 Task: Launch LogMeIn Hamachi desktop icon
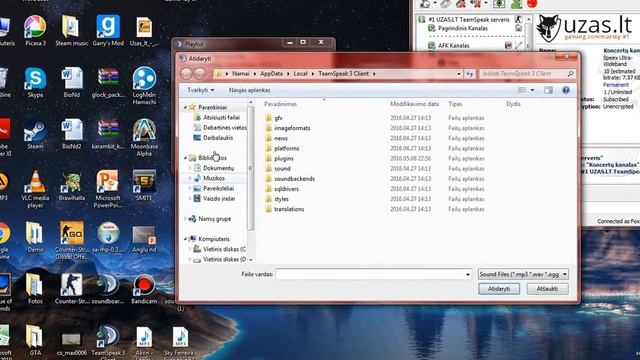pyautogui.click(x=144, y=86)
